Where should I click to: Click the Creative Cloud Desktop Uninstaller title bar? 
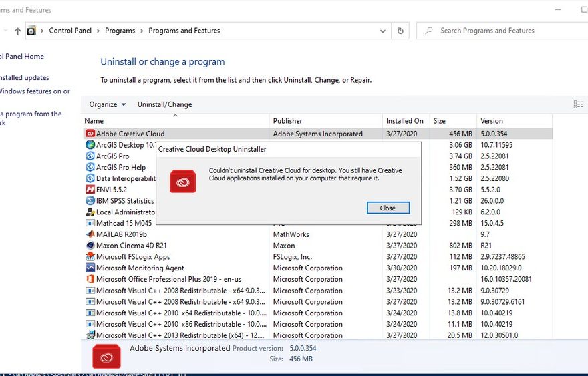(288, 149)
